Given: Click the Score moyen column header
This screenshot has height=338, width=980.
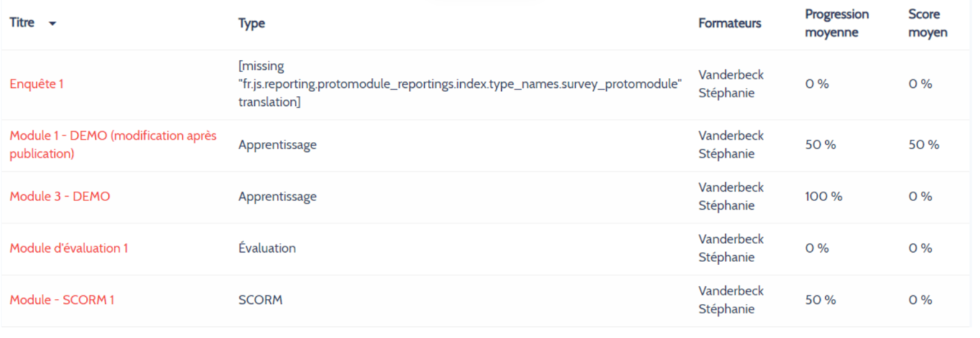Looking at the screenshot, I should click(x=928, y=23).
